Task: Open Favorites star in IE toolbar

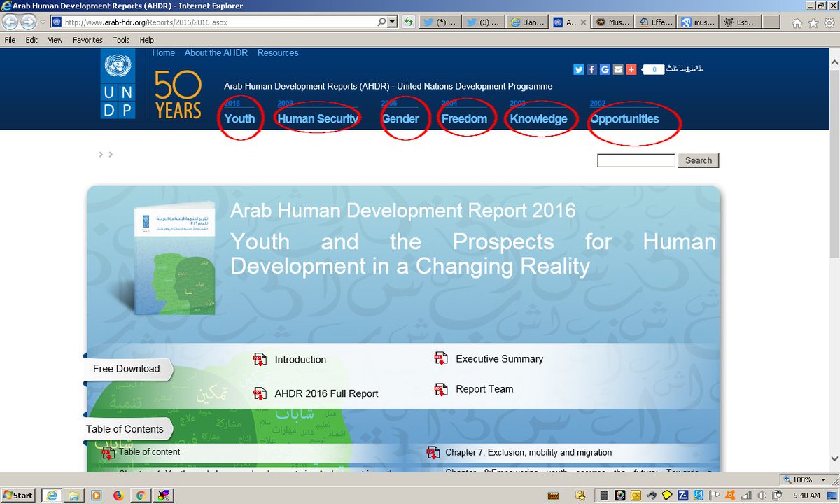Action: [x=813, y=22]
